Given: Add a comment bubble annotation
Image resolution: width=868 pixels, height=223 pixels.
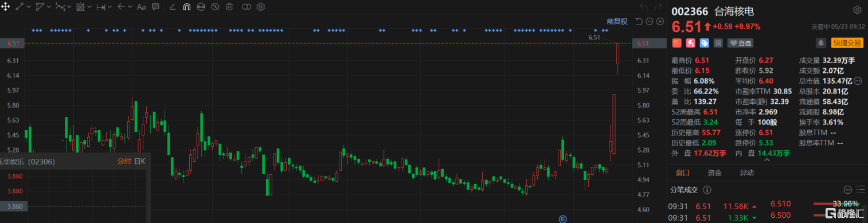Looking at the screenshot, I should (156, 7).
